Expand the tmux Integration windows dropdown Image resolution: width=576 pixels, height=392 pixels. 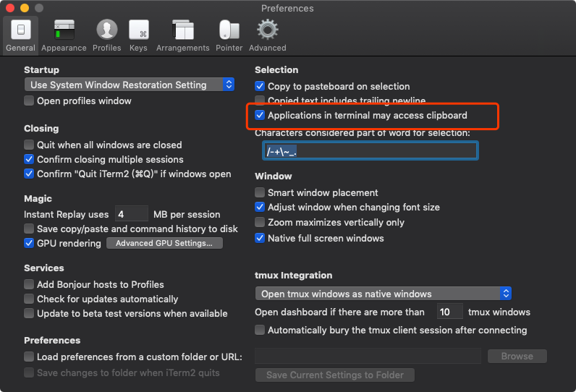(383, 294)
